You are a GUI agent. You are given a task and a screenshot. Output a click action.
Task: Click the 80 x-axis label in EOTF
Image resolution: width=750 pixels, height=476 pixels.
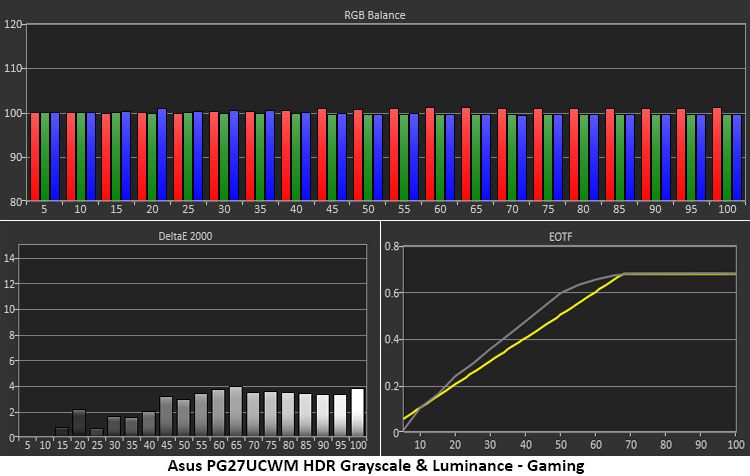click(x=666, y=445)
